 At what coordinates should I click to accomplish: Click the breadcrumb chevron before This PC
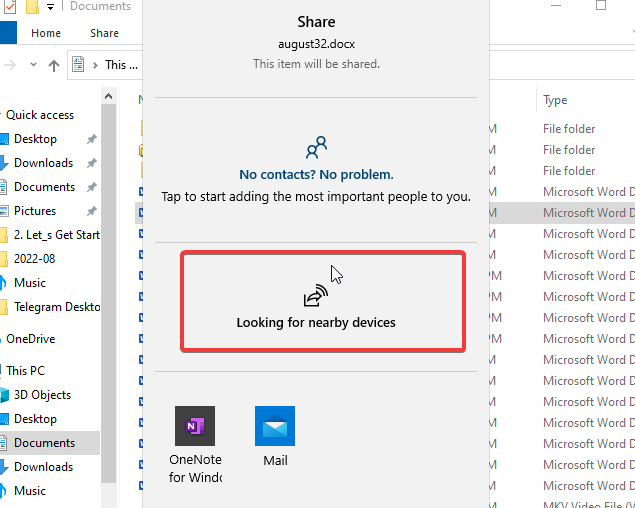[95, 65]
